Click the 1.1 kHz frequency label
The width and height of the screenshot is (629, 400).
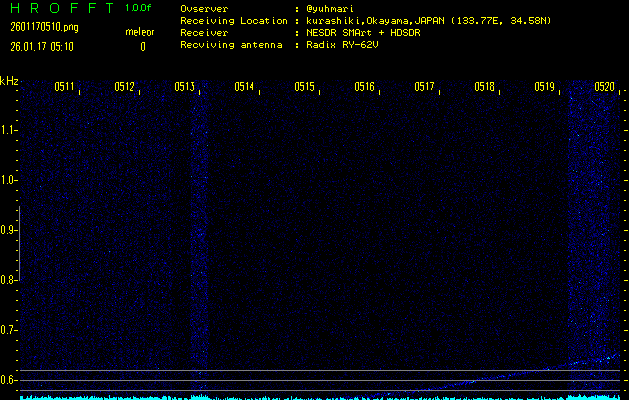point(9,130)
